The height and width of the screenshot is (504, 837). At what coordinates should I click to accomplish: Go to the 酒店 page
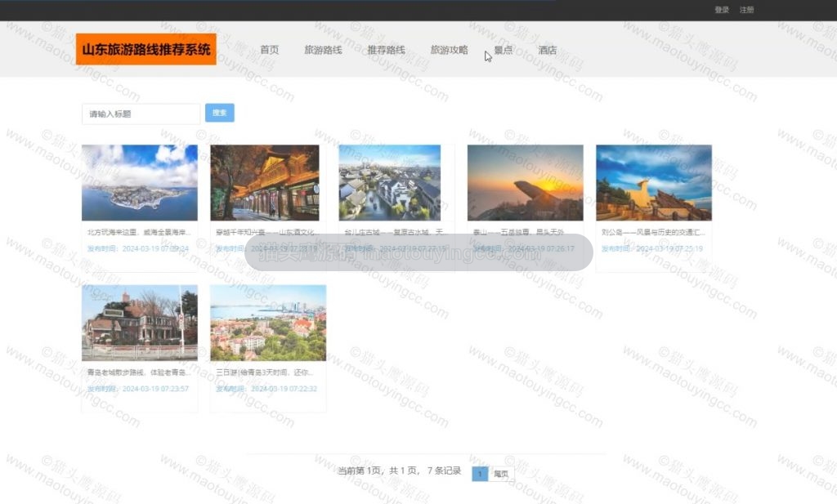(547, 50)
